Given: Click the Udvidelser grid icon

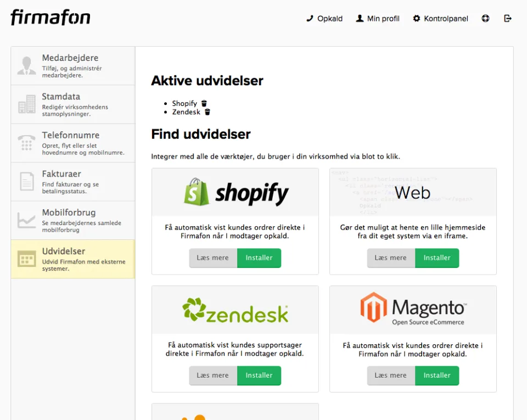Looking at the screenshot, I should (26, 259).
